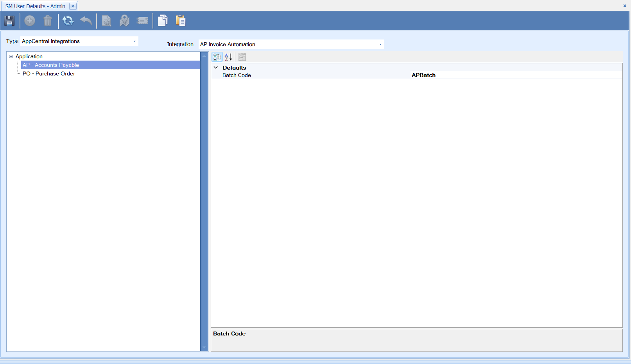Click the Delete trash can icon
631x364 pixels.
point(48,21)
